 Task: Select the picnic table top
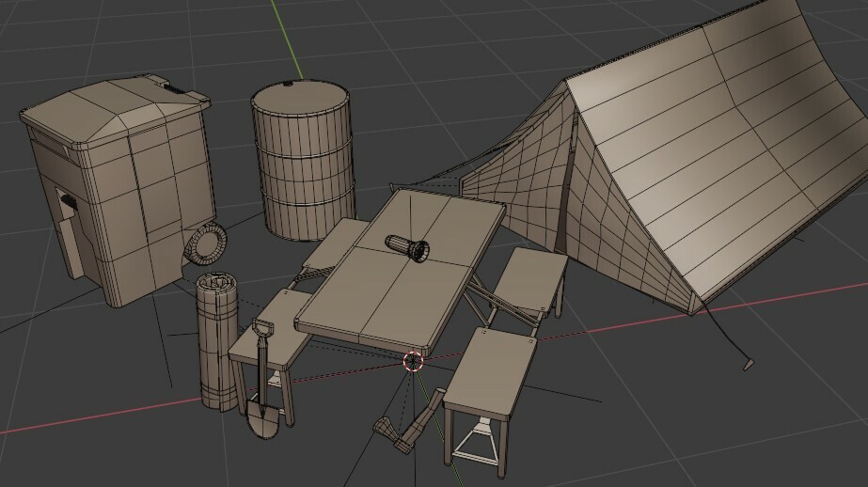(x=401, y=271)
